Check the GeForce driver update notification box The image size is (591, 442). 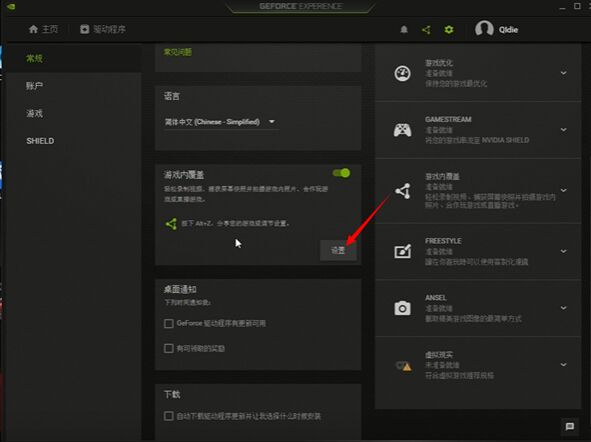pyautogui.click(x=168, y=323)
